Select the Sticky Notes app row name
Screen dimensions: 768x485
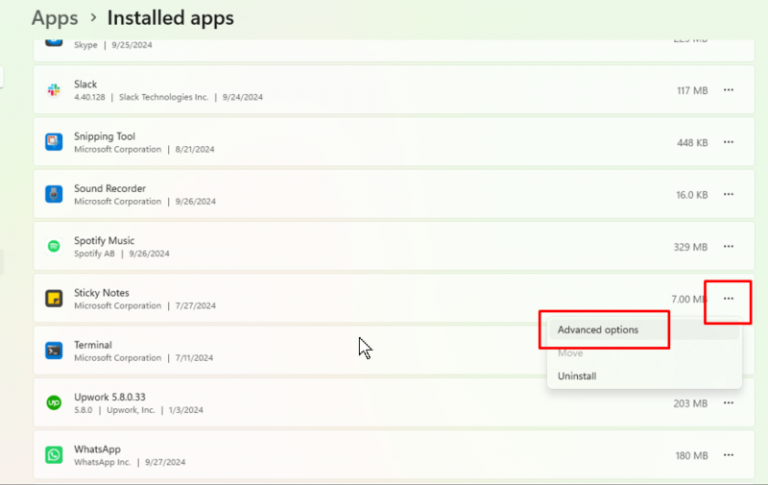pyautogui.click(x=101, y=293)
